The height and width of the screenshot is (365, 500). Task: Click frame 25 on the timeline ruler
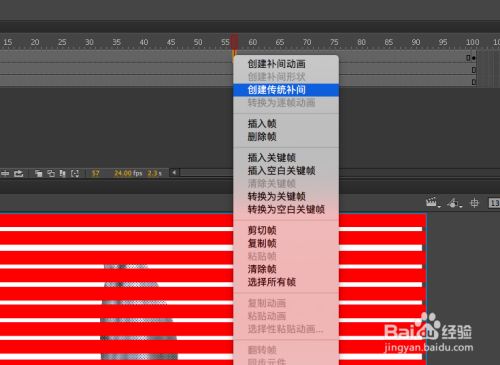(62, 42)
